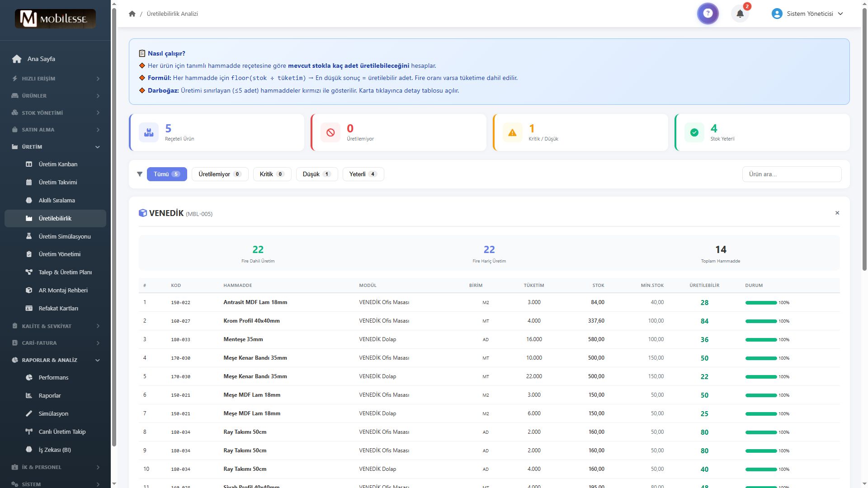
Task: Open Üretim Kanban in sidebar
Action: [x=58, y=164]
